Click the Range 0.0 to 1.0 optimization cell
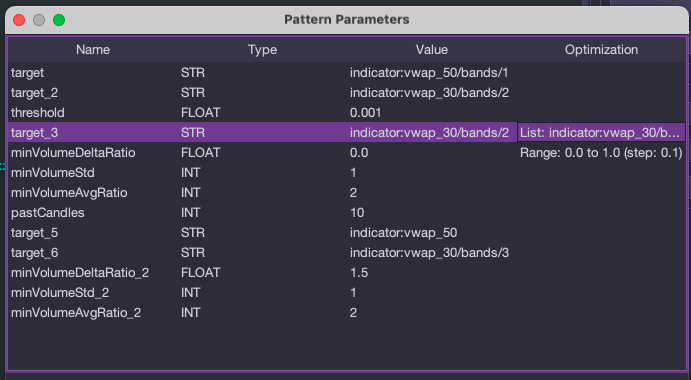The width and height of the screenshot is (691, 380). tap(601, 153)
